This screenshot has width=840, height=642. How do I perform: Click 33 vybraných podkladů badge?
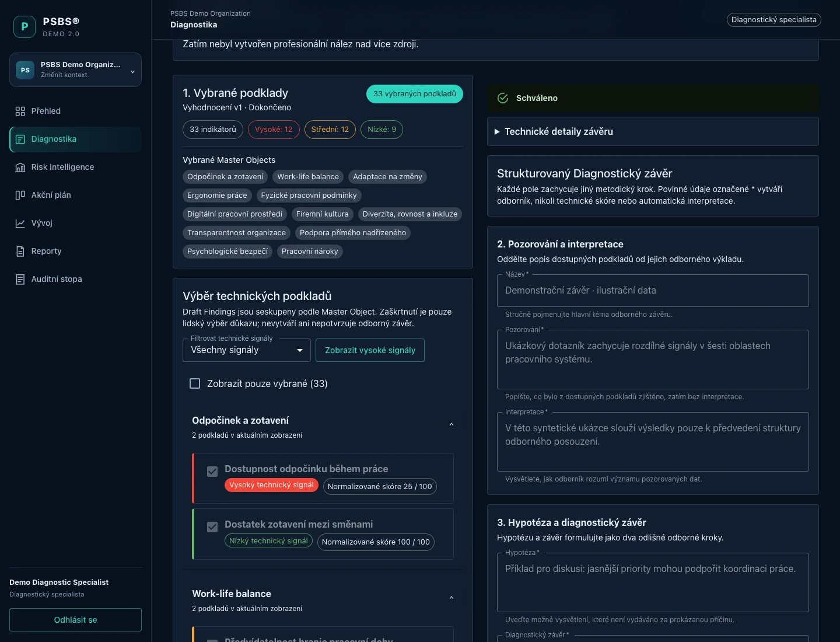[415, 94]
